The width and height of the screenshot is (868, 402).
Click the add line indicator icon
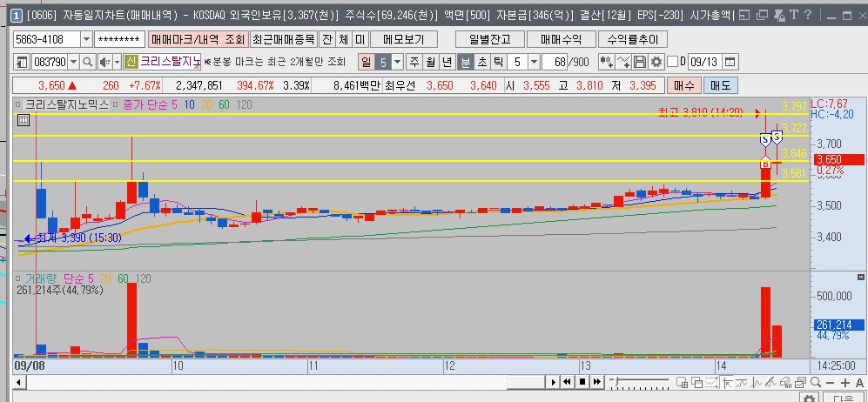(x=623, y=62)
